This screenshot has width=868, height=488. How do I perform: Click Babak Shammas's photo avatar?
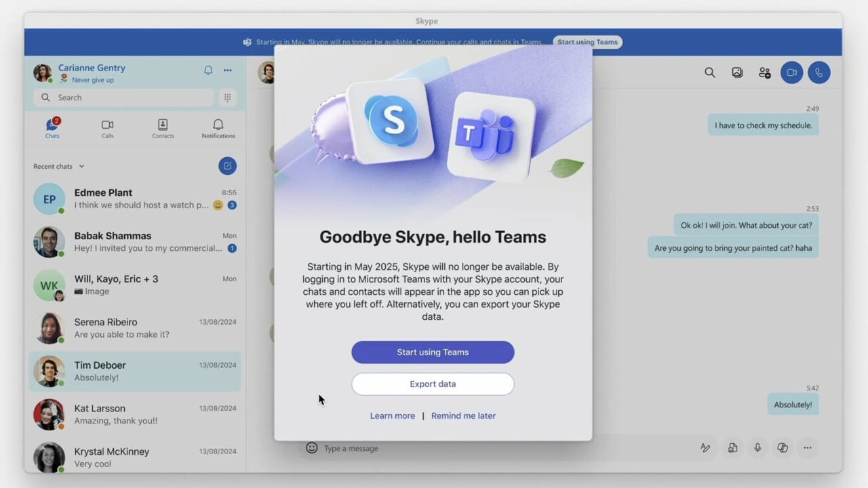pos(49,242)
